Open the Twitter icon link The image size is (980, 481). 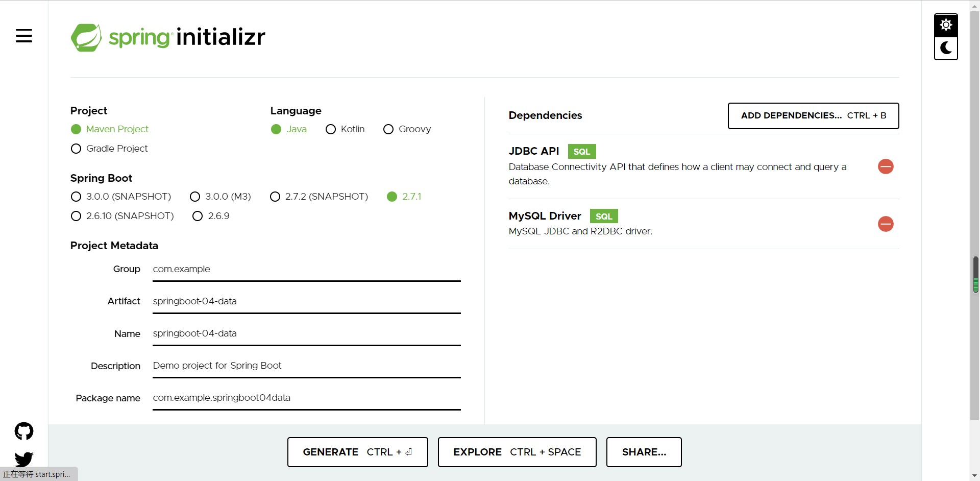24,459
